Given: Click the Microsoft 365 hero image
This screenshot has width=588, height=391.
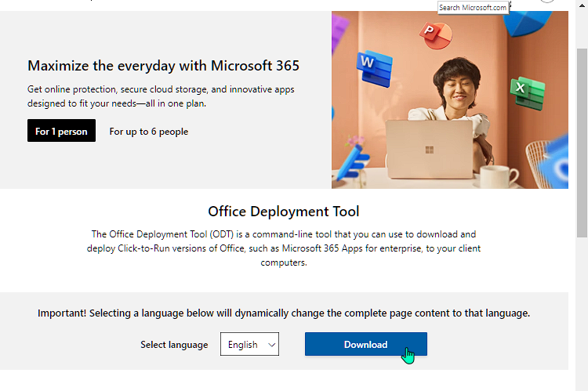Looking at the screenshot, I should 450,100.
